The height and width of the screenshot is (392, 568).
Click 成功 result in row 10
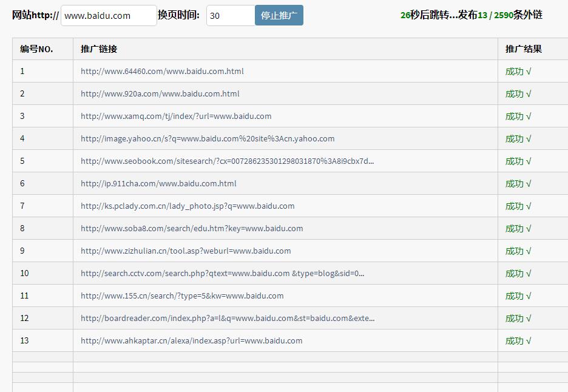[x=518, y=274]
